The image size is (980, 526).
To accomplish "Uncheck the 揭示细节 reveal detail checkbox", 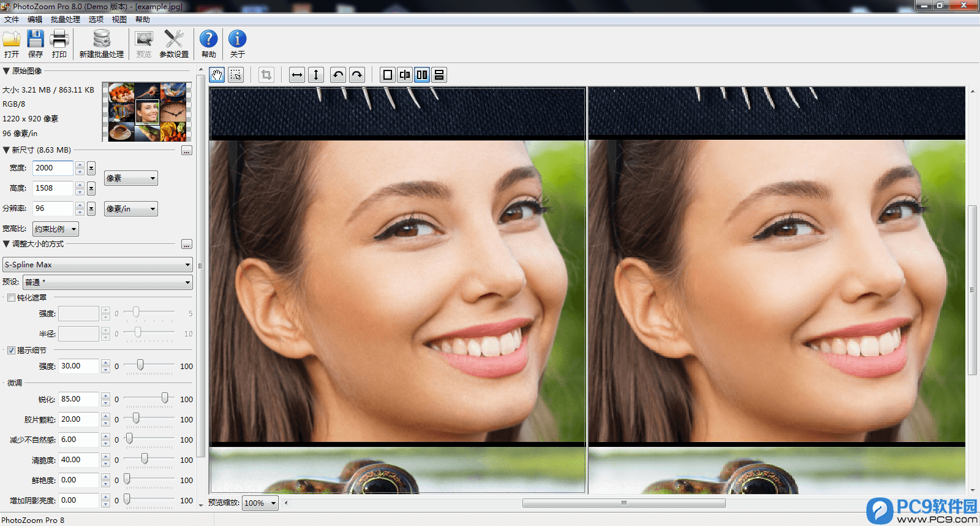I will click(11, 351).
